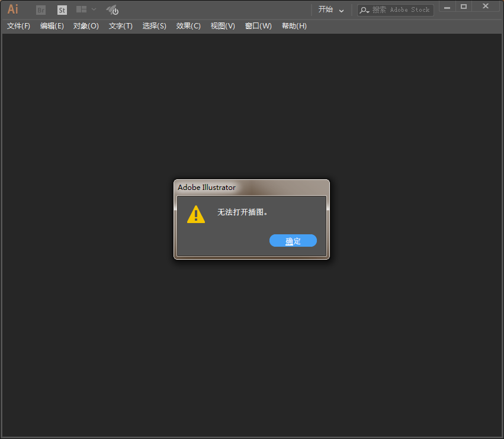Screen dimensions: 504x439
Task: Minimize the Illustrator window
Action: pos(447,7)
